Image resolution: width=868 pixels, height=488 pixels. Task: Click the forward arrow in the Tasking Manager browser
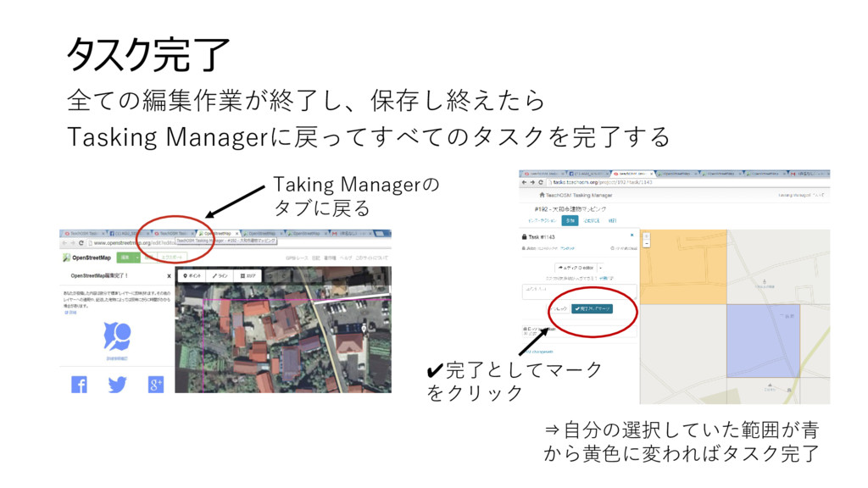pos(532,182)
